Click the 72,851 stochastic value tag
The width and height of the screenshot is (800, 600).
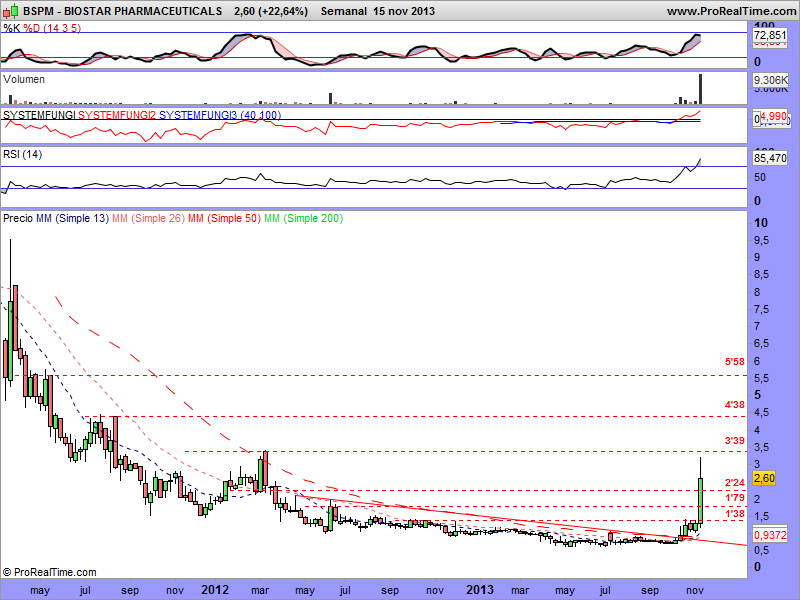770,35
